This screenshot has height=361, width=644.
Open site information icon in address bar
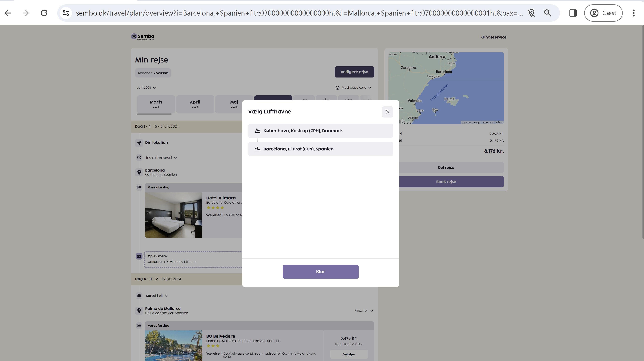coord(66,13)
